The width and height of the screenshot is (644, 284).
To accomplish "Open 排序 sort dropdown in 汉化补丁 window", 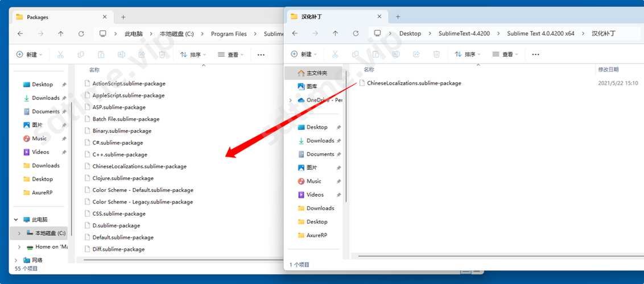I will pos(468,54).
